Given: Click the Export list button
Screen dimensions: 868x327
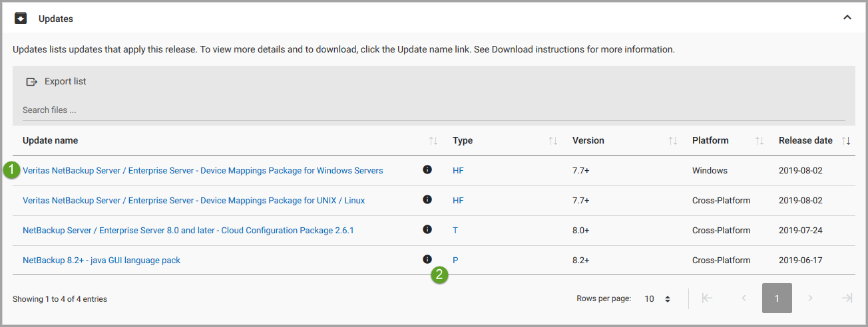Looking at the screenshot, I should (56, 82).
